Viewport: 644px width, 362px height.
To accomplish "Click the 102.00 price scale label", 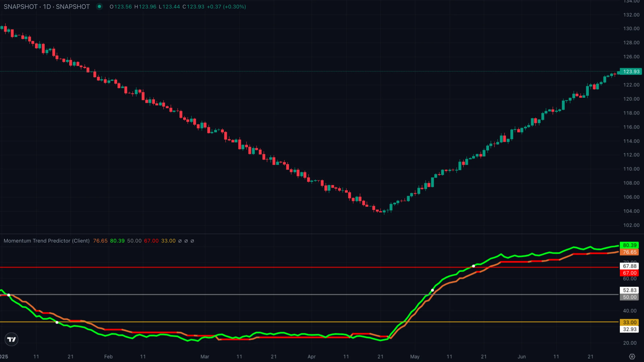I will click(x=631, y=225).
